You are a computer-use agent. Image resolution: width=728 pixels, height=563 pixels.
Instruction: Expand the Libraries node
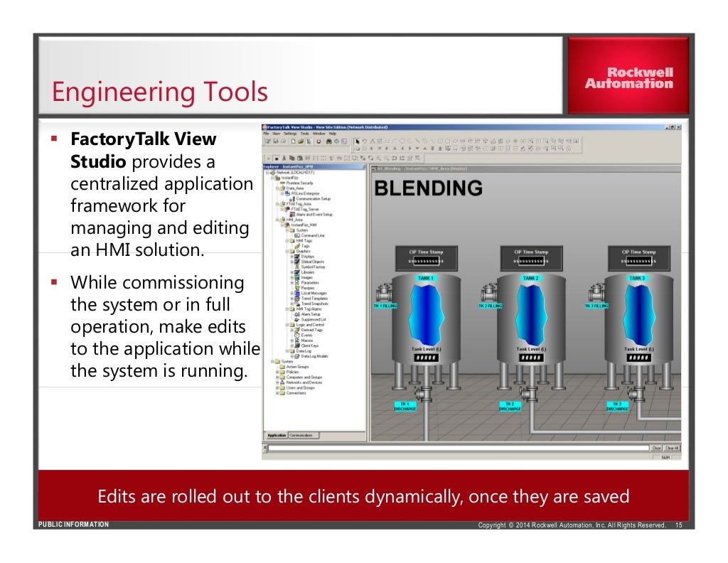click(x=292, y=272)
